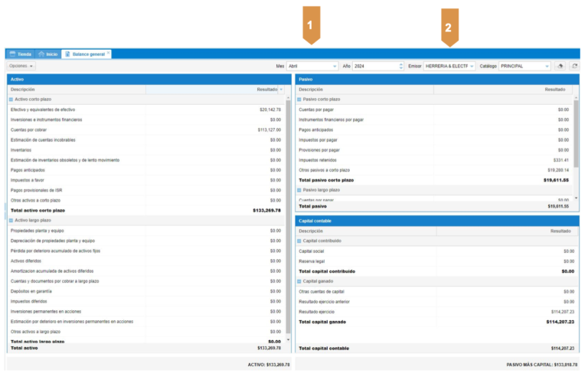Open Resultado column menu arrow in Activo
Screen dimensions: 588x380
point(281,90)
